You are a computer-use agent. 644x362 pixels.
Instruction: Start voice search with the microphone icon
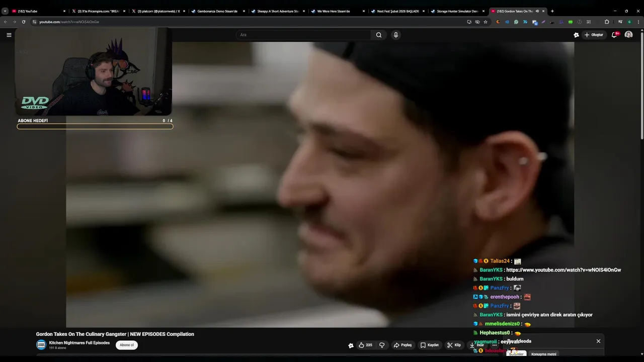point(396,35)
